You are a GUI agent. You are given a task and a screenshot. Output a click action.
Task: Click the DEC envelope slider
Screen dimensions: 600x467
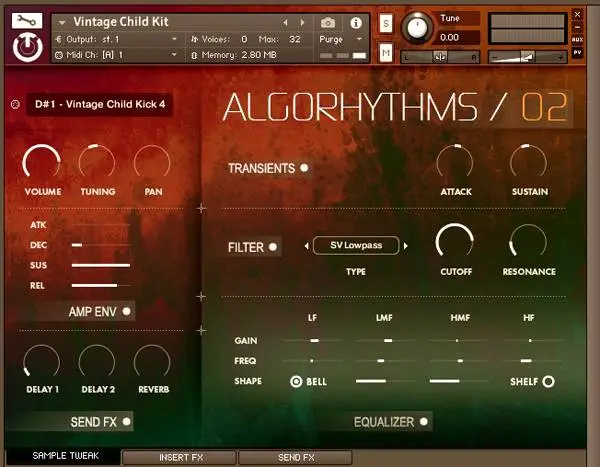pyautogui.click(x=101, y=245)
